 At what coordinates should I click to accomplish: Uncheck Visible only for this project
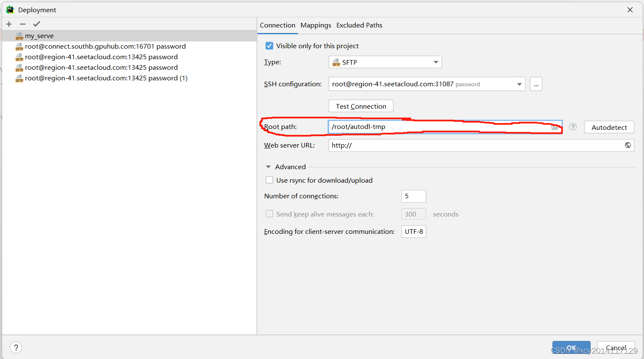point(269,46)
